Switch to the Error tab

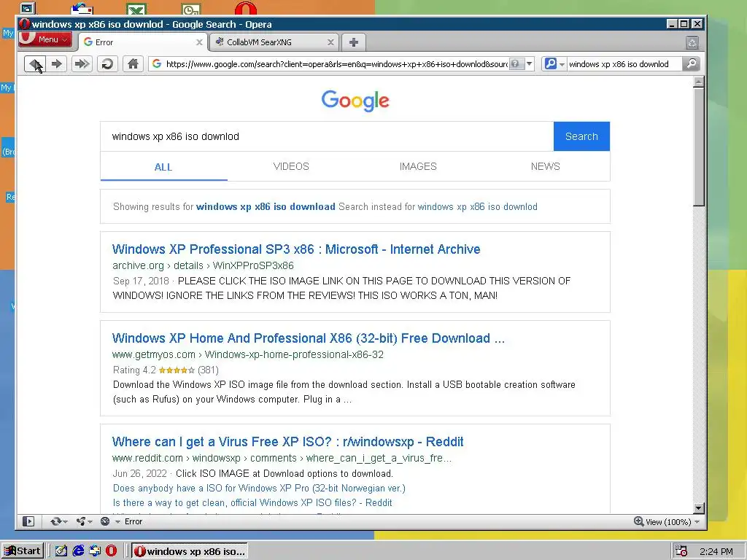[x=142, y=42]
